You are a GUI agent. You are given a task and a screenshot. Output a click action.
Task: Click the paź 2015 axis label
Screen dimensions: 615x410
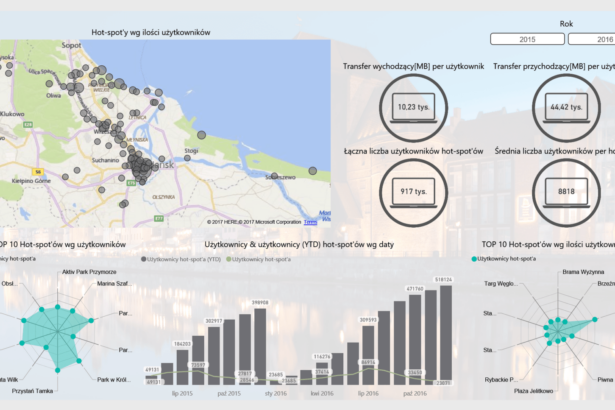pyautogui.click(x=229, y=393)
